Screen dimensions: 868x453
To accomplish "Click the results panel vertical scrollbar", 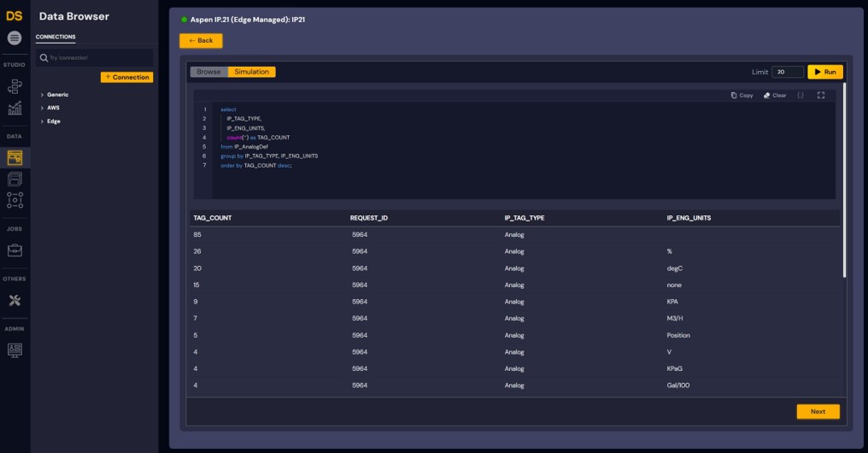I will coord(844,179).
